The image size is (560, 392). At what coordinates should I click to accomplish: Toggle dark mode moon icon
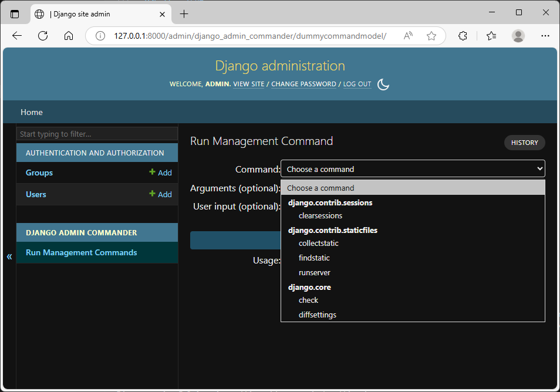[383, 85]
